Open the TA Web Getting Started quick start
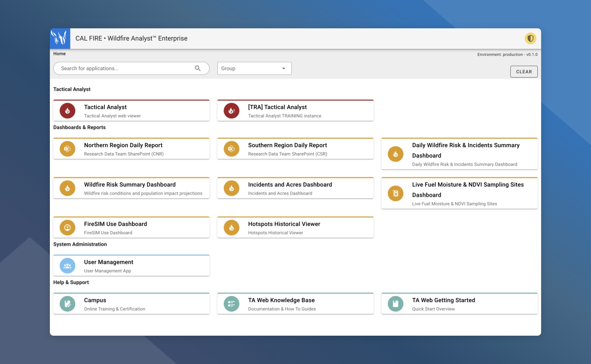This screenshot has height=364, width=591. pos(459,304)
